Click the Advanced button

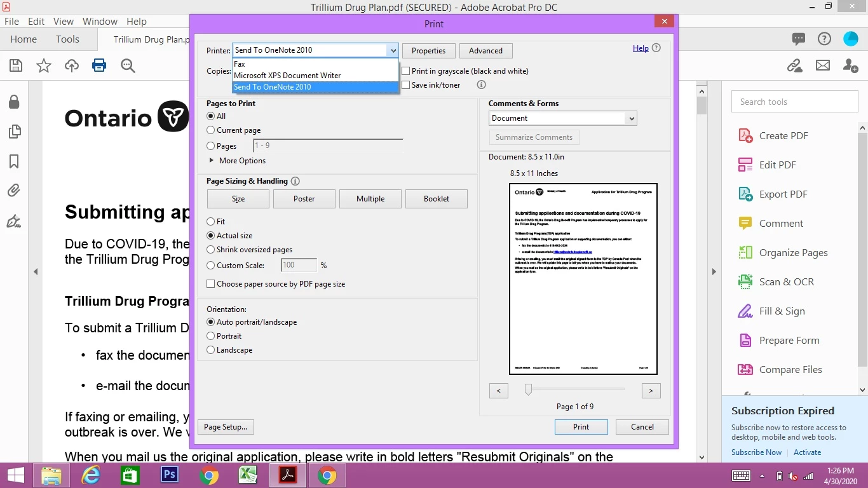click(x=485, y=51)
